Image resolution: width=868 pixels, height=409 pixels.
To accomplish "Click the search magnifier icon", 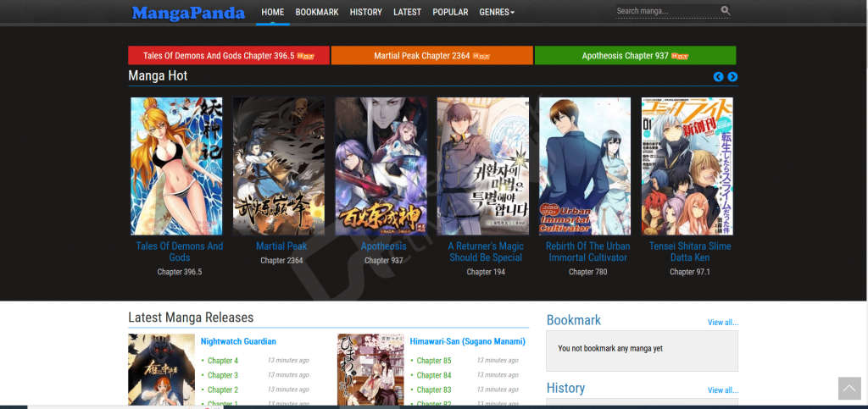I will pyautogui.click(x=726, y=10).
